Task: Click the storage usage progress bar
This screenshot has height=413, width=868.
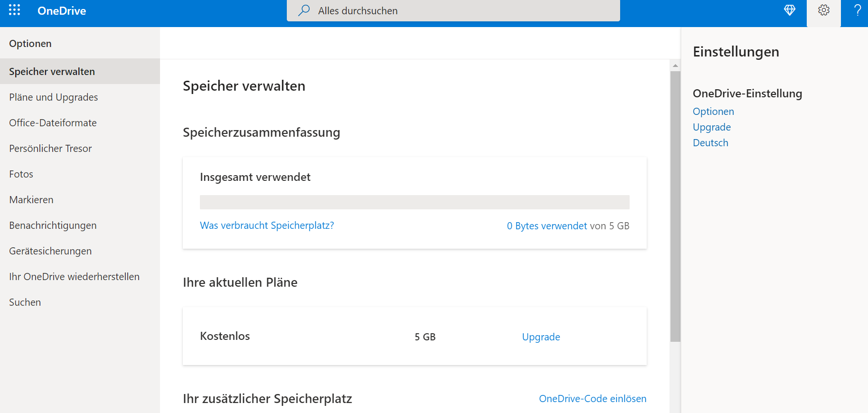Action: [x=415, y=202]
